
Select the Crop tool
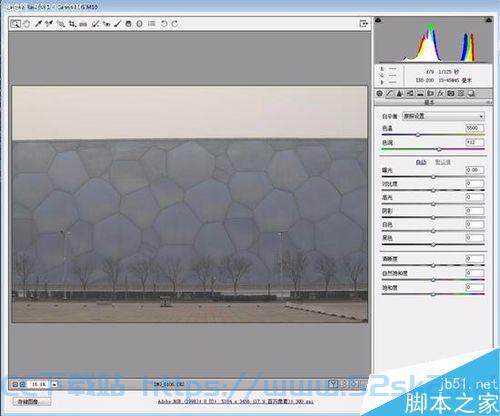coord(72,24)
